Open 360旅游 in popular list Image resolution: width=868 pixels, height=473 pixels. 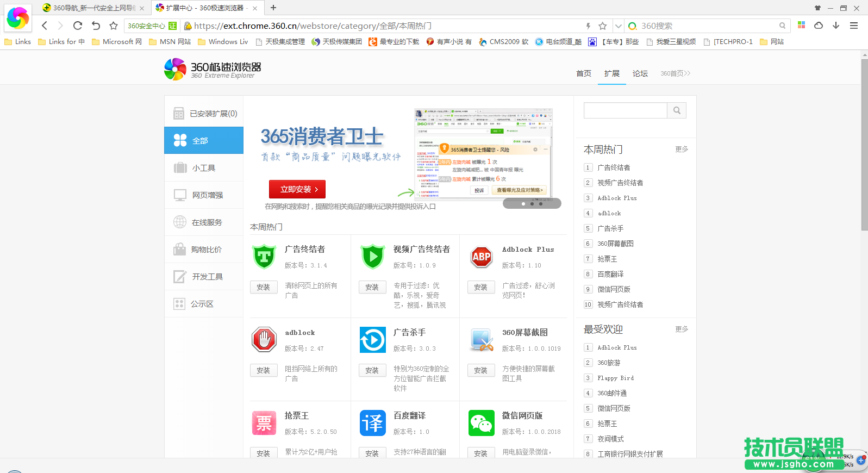(609, 363)
